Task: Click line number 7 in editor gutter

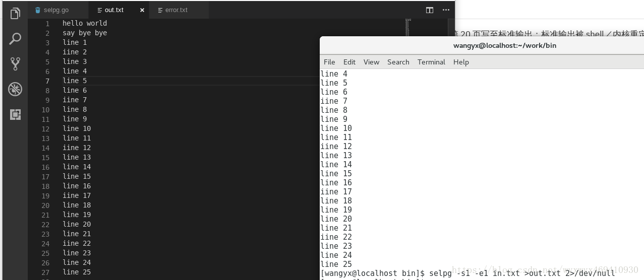Action: point(47,81)
